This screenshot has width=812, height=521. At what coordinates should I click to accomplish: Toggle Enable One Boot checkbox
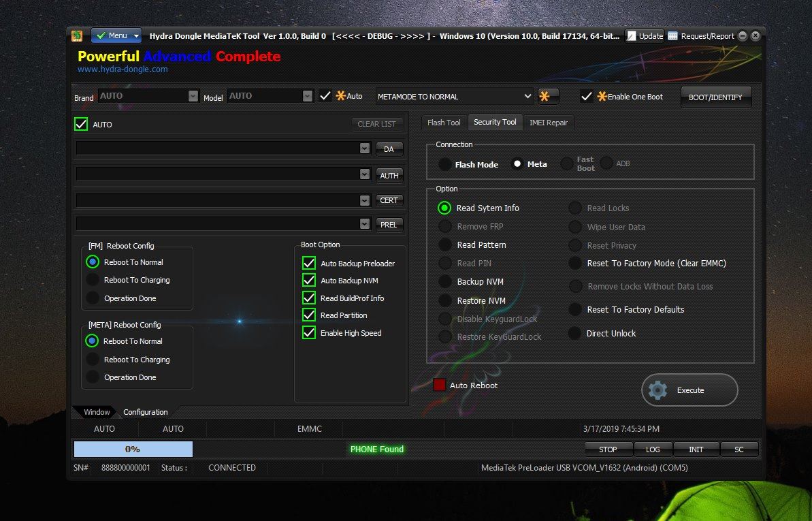click(586, 97)
